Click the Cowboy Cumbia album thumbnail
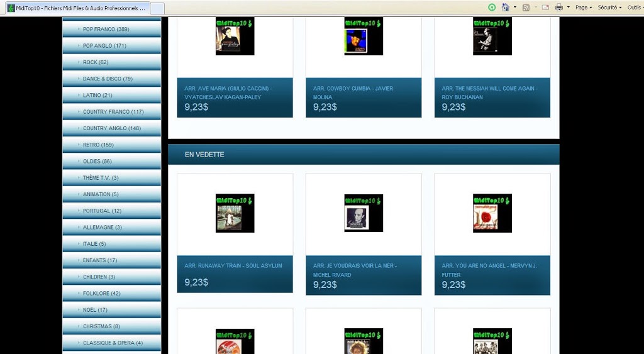Image resolution: width=644 pixels, height=354 pixels. (364, 36)
